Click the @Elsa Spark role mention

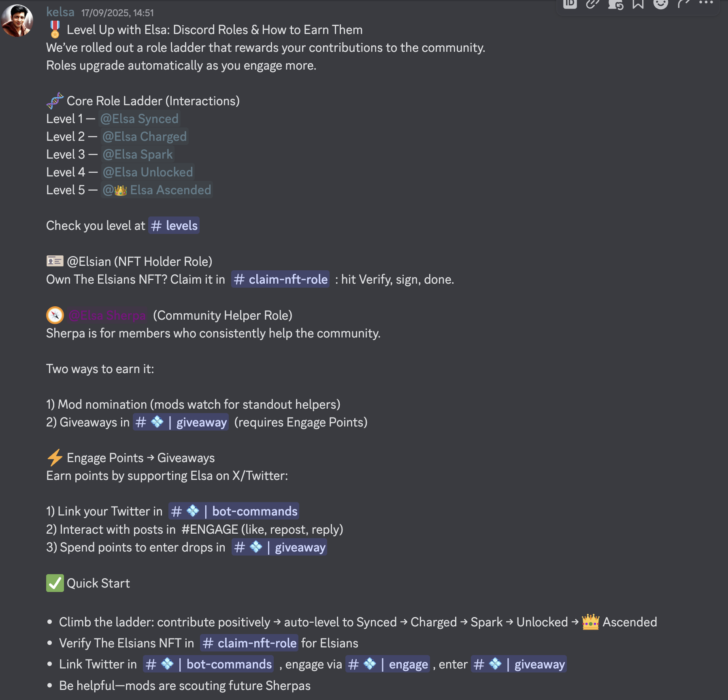pyautogui.click(x=138, y=155)
